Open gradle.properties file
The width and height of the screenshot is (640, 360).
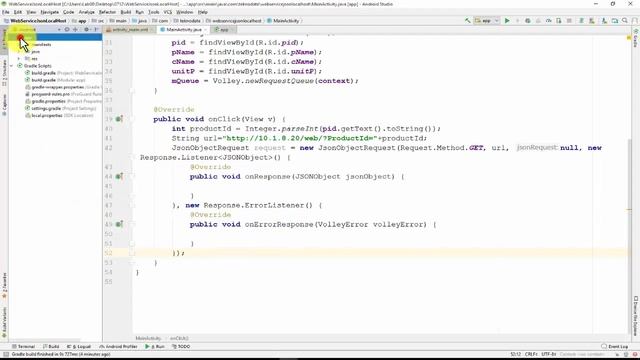coord(63,101)
